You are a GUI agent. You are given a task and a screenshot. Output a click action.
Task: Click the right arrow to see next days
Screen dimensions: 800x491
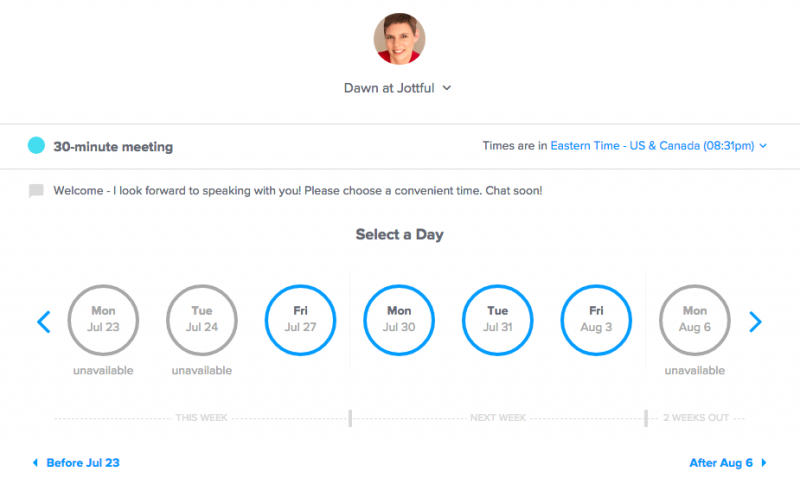click(x=755, y=322)
